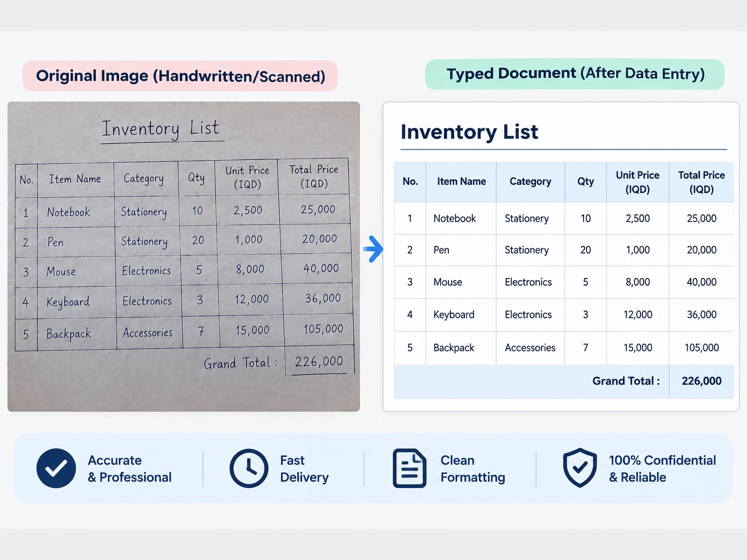The width and height of the screenshot is (747, 560).
Task: Click Pen cell in typed table
Action: pos(441,250)
